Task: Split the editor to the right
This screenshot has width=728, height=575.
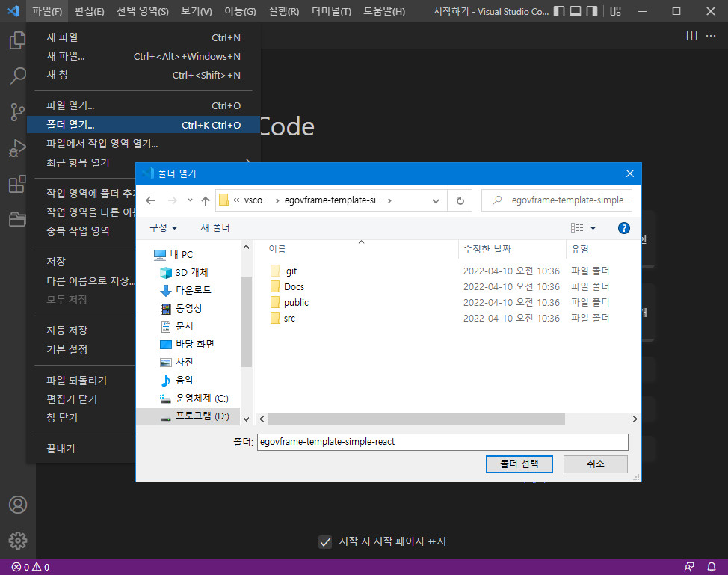Action: [x=692, y=36]
